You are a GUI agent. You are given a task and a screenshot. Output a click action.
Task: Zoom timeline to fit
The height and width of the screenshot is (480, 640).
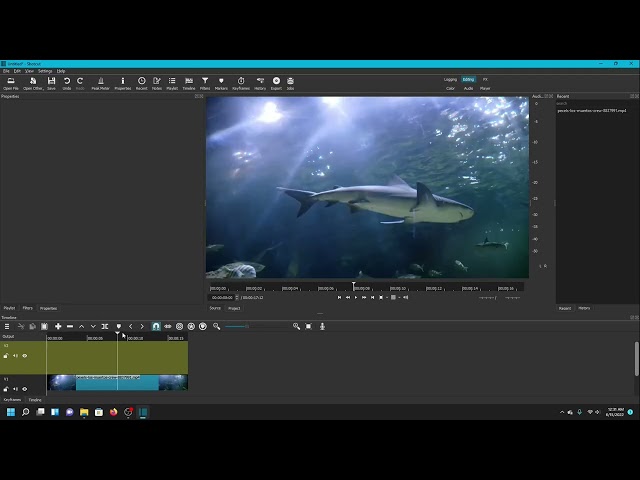(309, 326)
